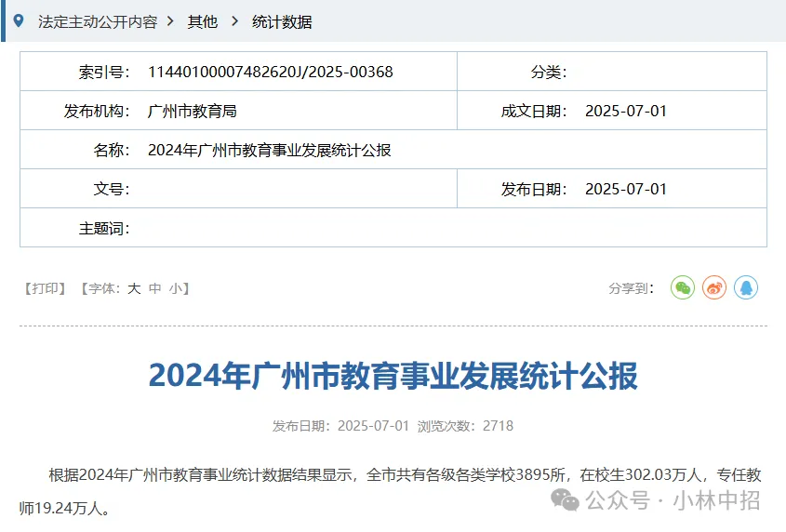Click the 浏览次数：2718 view count
Viewport: 786px width, 532px height.
click(x=465, y=426)
